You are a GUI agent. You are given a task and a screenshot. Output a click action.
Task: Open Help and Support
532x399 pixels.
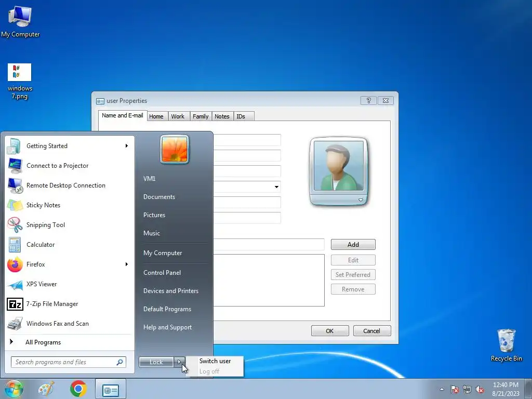click(168, 327)
